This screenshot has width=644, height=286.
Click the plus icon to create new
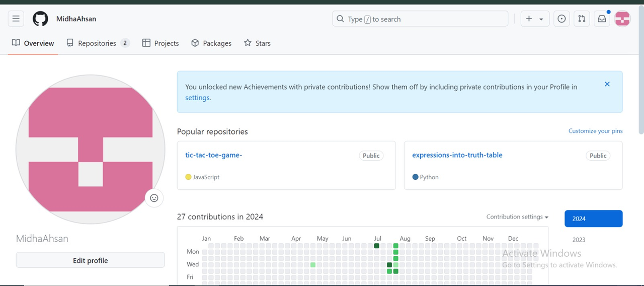[529, 19]
